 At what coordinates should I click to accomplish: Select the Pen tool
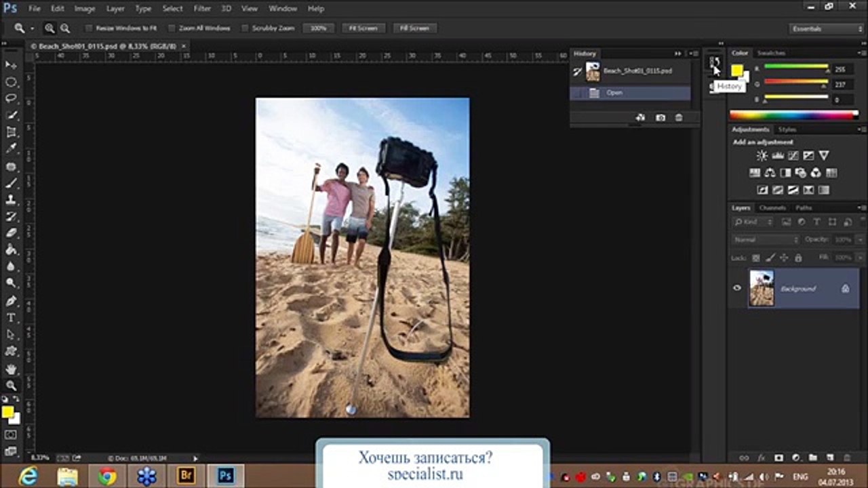click(11, 301)
